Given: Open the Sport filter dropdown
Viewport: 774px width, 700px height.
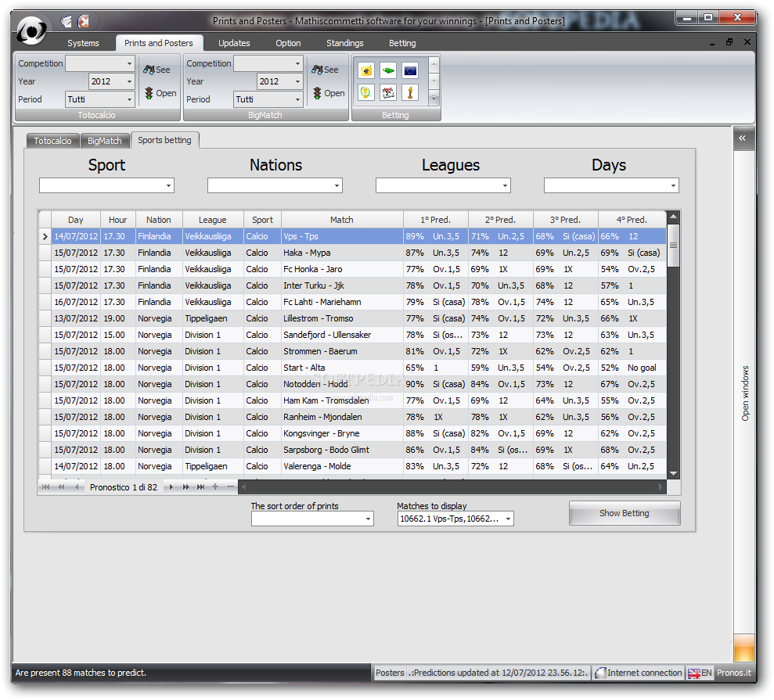Looking at the screenshot, I should (x=168, y=185).
